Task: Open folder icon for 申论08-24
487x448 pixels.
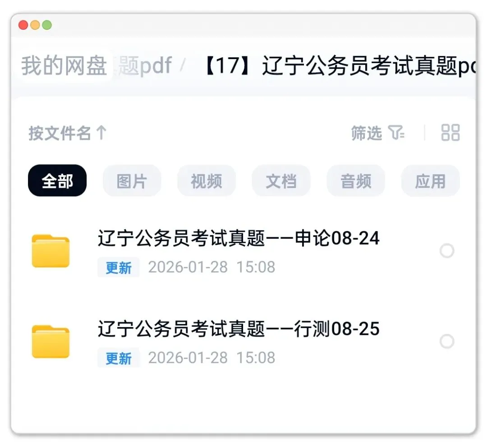Action: pyautogui.click(x=51, y=251)
